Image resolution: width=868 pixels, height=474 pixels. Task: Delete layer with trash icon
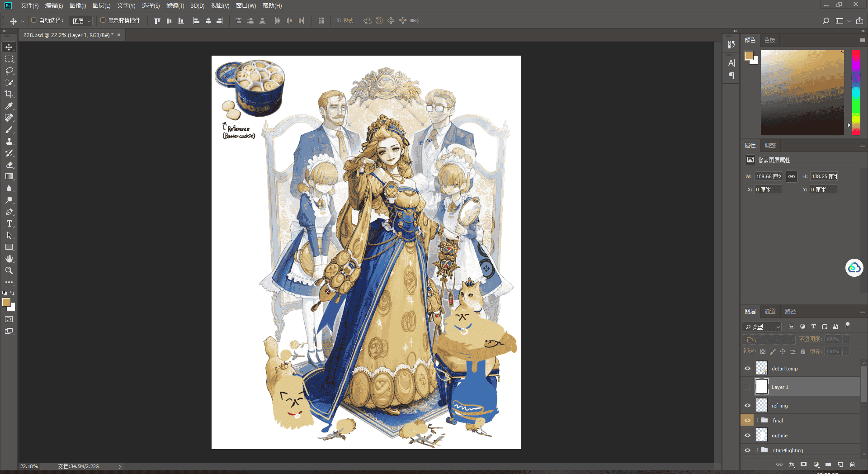[x=853, y=465]
